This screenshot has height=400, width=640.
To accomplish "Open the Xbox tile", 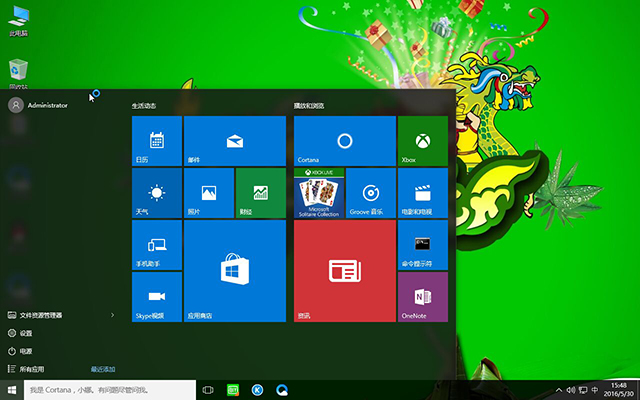I will 422,140.
